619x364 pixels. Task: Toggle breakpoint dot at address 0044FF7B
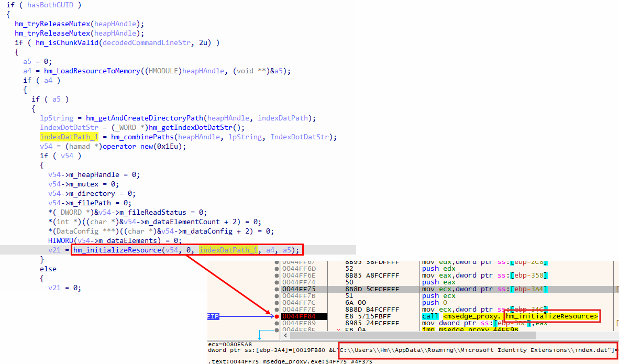coord(277,296)
